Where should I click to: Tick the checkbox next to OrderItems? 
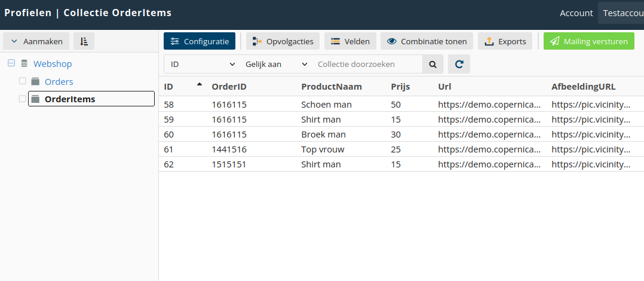pyautogui.click(x=23, y=99)
